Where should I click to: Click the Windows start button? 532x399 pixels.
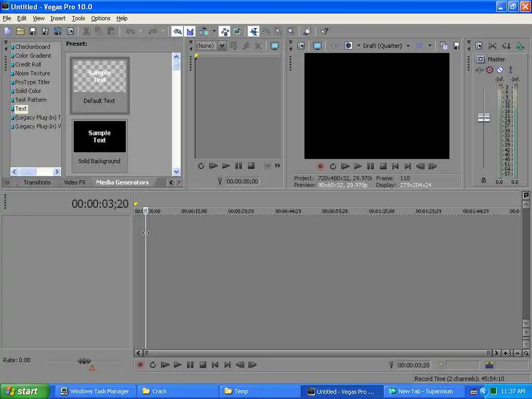(25, 391)
